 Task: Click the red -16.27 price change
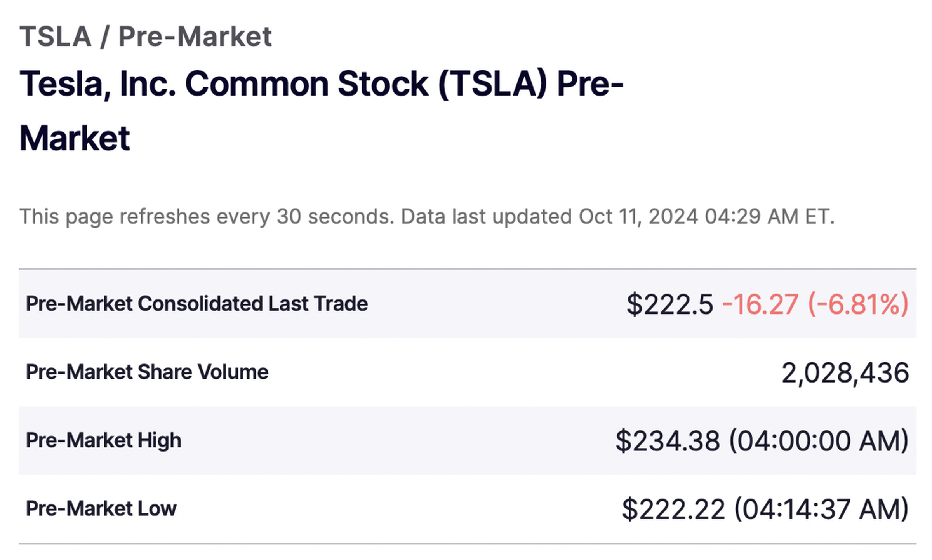point(760,304)
